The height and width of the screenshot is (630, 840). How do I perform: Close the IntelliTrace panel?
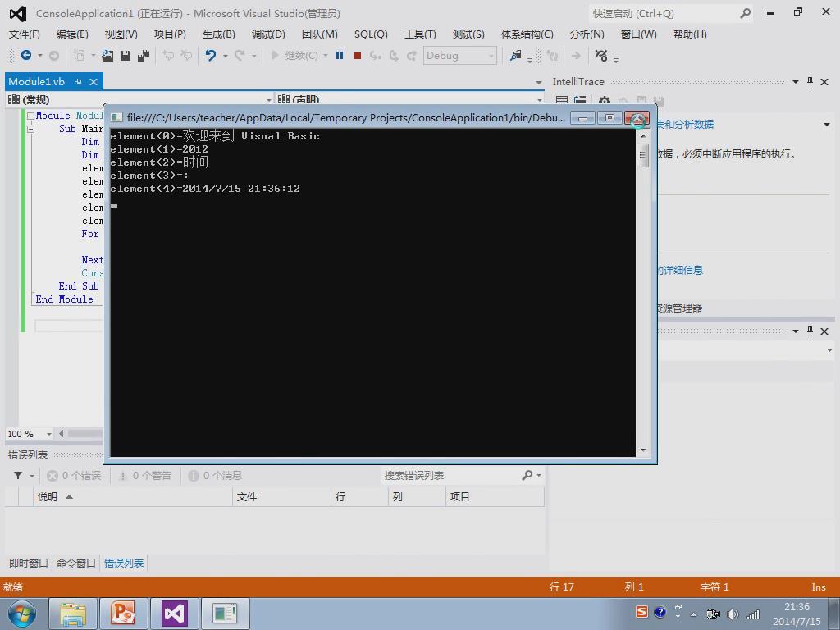pos(824,82)
